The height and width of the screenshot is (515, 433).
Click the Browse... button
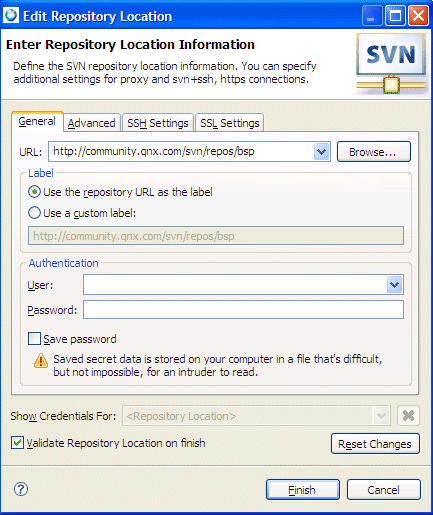(374, 152)
